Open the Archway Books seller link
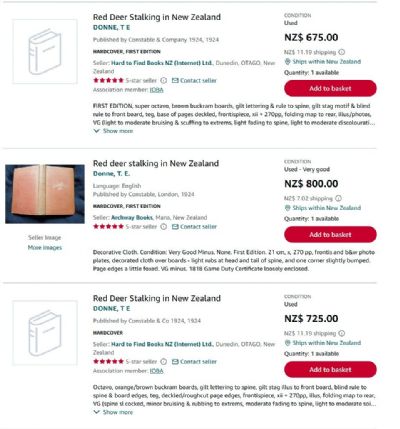The height and width of the screenshot is (429, 400). [x=132, y=217]
